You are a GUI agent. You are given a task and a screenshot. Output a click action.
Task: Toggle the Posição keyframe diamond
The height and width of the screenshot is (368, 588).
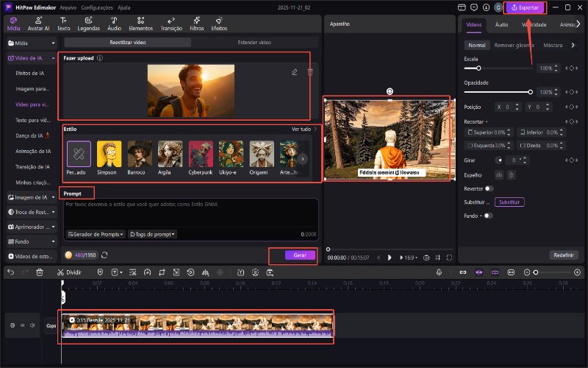[x=572, y=107]
